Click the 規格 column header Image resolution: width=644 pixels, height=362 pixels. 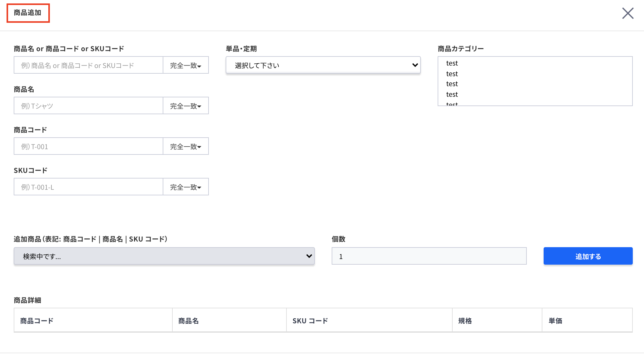[497, 320]
